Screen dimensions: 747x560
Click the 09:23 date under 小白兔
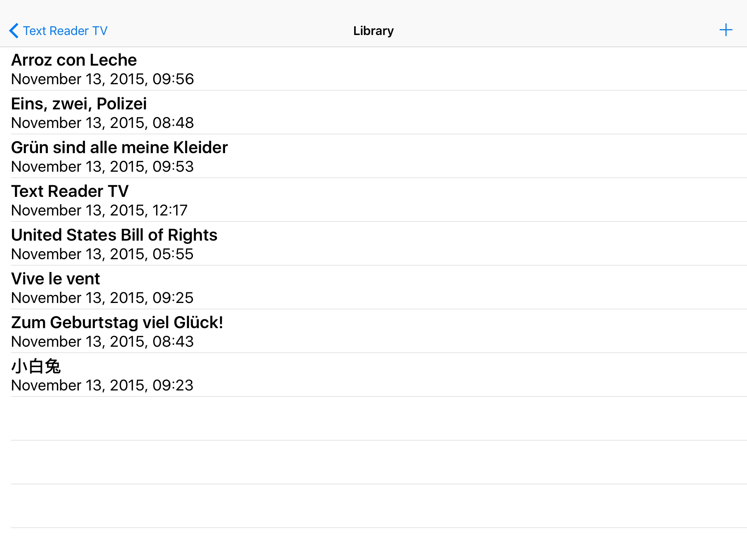pyautogui.click(x=102, y=385)
